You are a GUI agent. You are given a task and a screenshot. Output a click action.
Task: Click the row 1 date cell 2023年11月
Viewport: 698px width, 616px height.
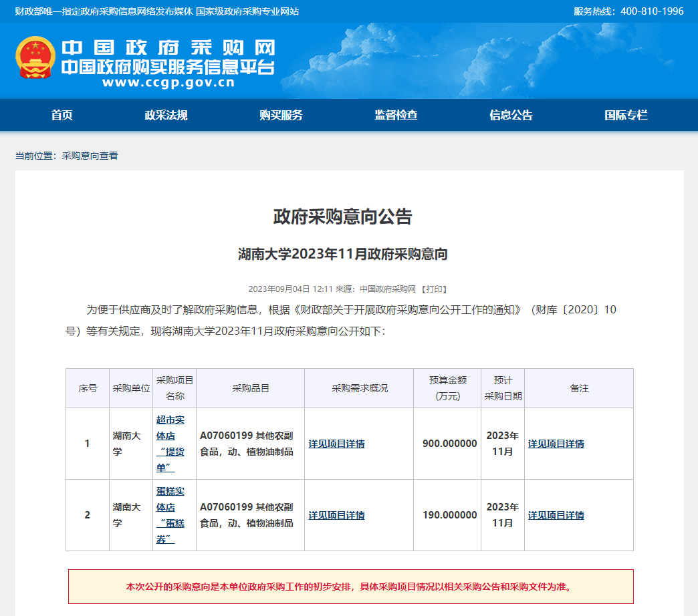click(503, 444)
